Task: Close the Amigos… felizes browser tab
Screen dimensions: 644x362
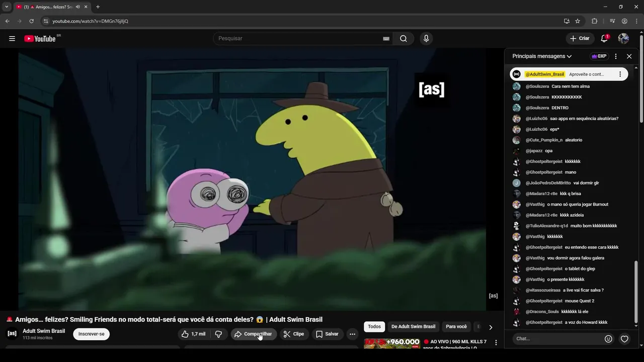Action: pos(86,7)
